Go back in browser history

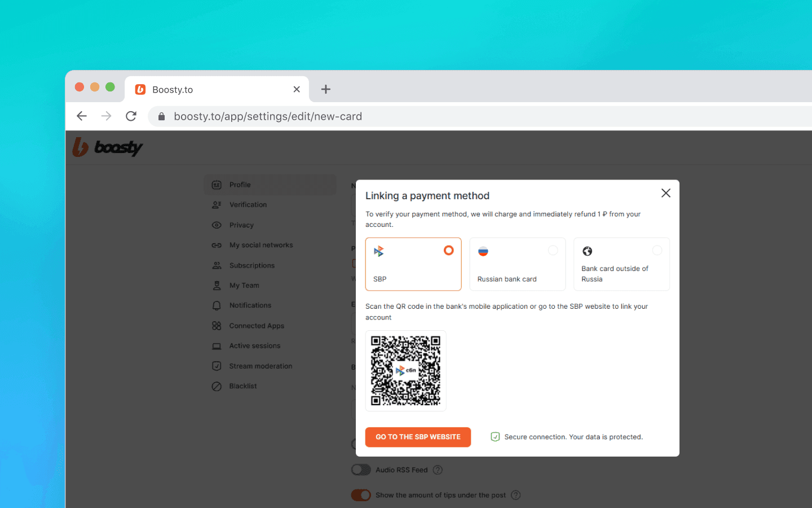point(82,116)
